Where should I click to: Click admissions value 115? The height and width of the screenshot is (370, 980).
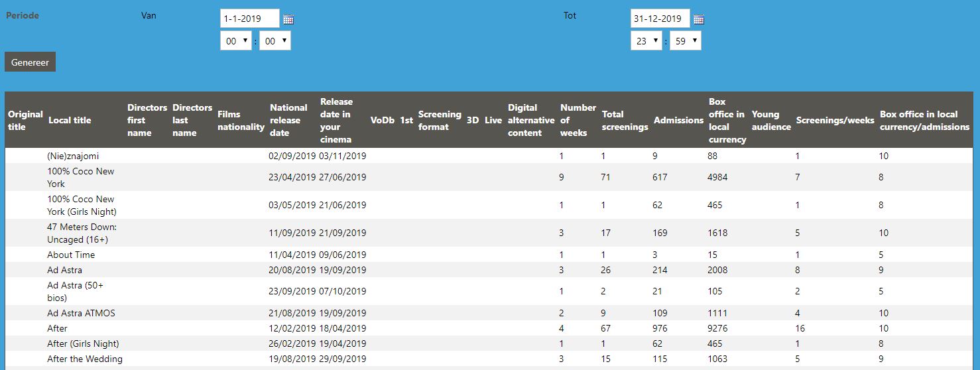[x=660, y=359]
